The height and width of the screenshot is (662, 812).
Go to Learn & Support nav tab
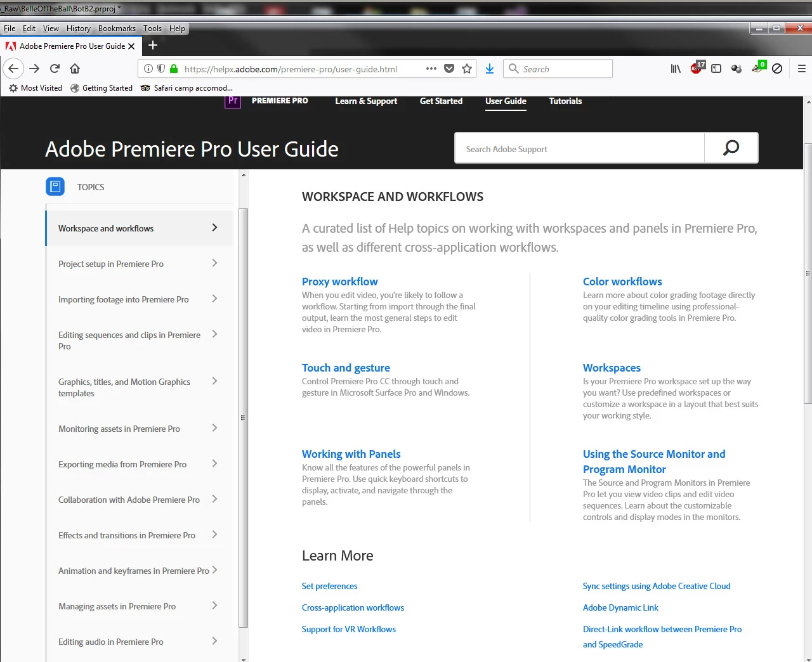pos(366,101)
